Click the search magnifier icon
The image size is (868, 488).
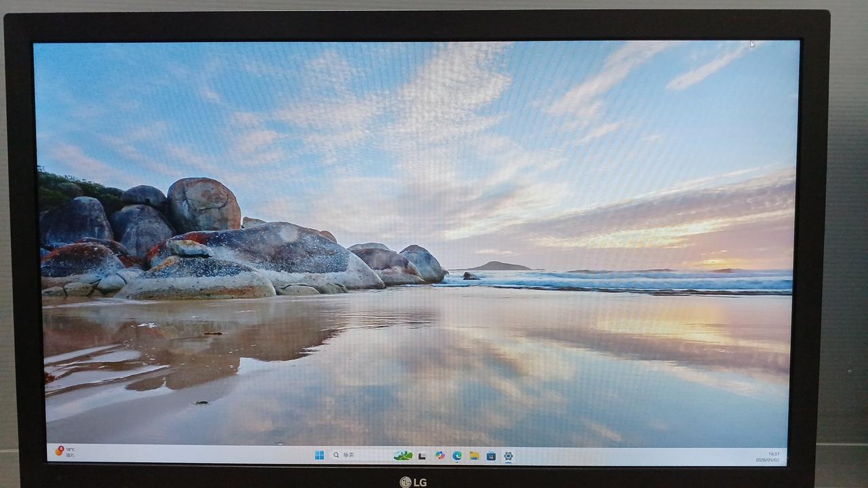point(336,455)
